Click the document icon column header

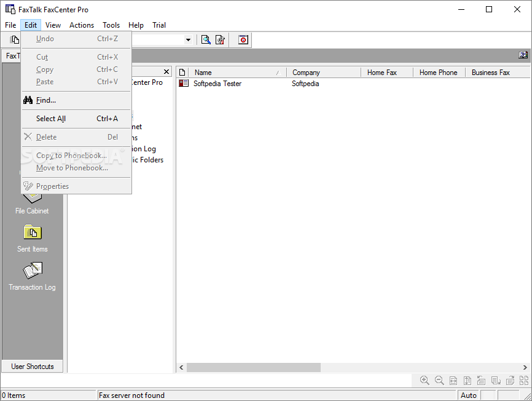click(182, 73)
